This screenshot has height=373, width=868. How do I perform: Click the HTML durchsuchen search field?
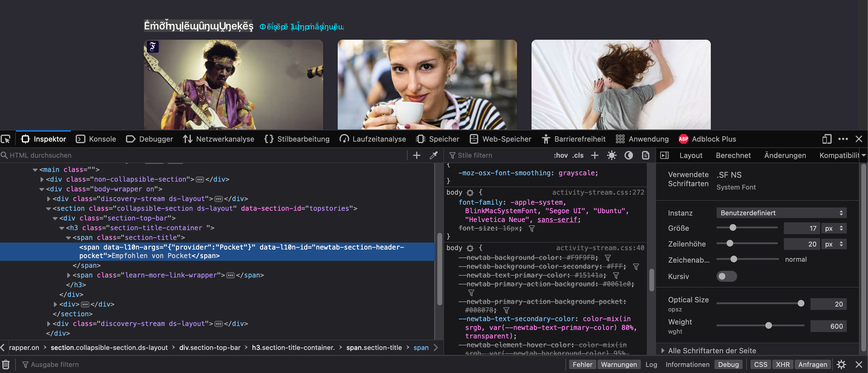(x=203, y=155)
